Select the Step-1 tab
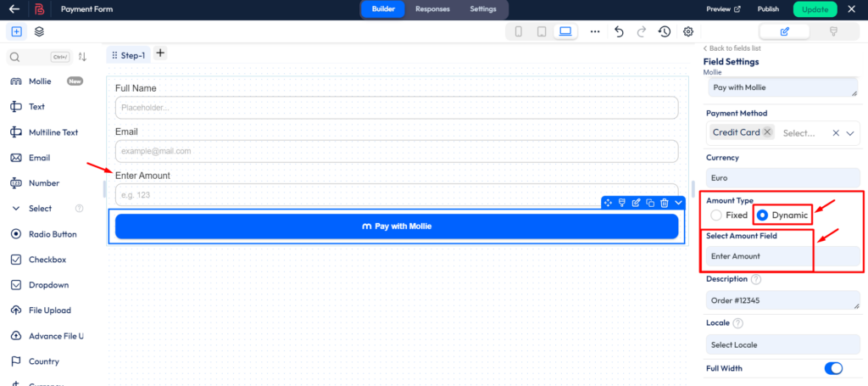The height and width of the screenshot is (386, 868). point(129,55)
